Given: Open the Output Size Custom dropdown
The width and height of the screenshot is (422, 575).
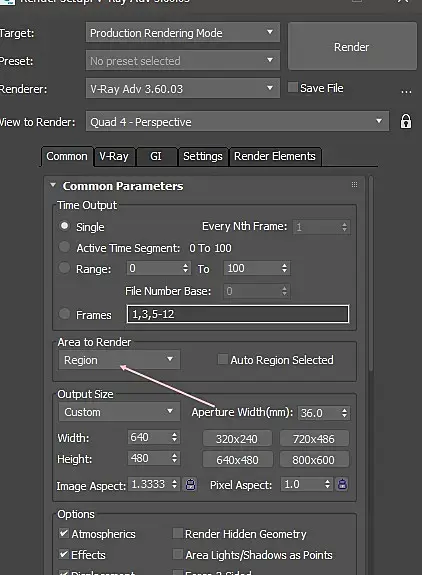Looking at the screenshot, I should click(x=119, y=412).
